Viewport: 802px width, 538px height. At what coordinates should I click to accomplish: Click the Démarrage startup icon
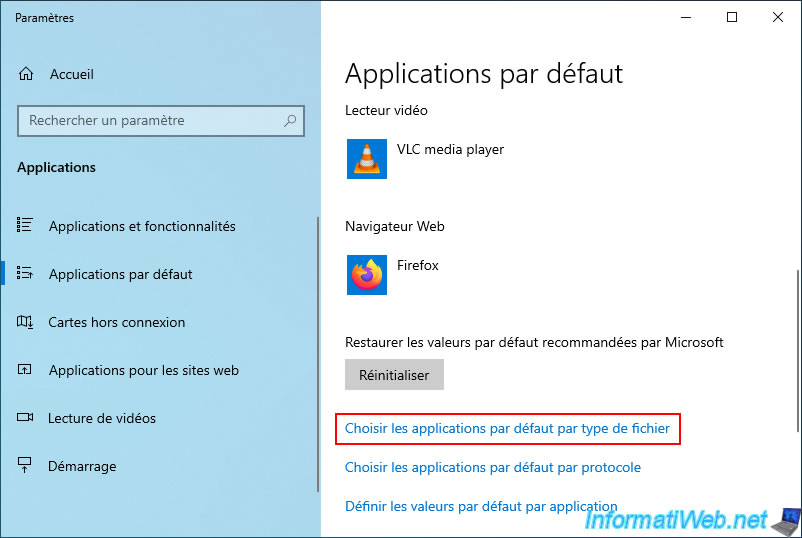tap(26, 466)
